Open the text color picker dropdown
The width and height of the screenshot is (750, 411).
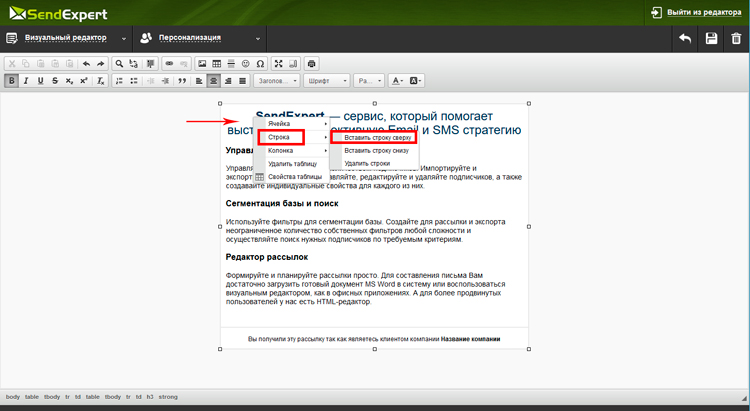click(x=397, y=81)
